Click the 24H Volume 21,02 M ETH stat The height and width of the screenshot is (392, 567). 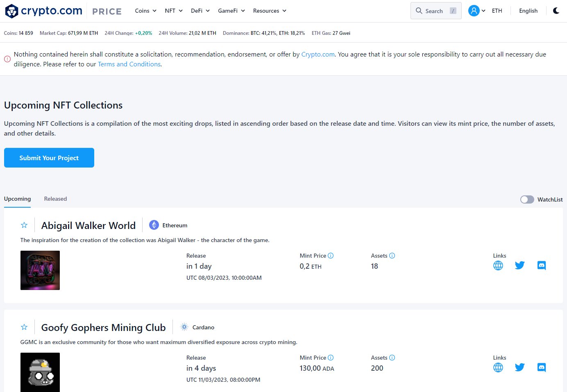pos(187,33)
